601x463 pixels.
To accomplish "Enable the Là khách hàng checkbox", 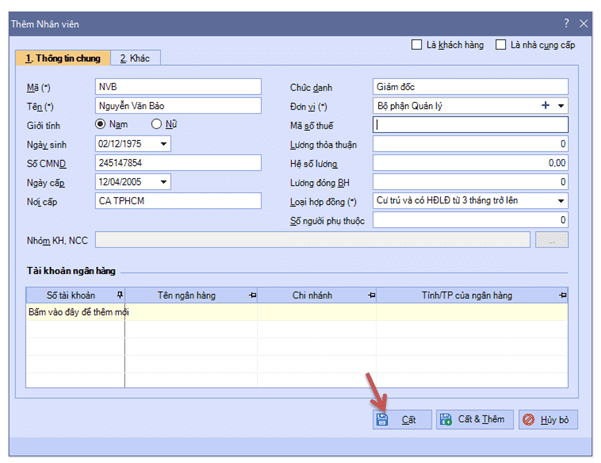I will 418,45.
